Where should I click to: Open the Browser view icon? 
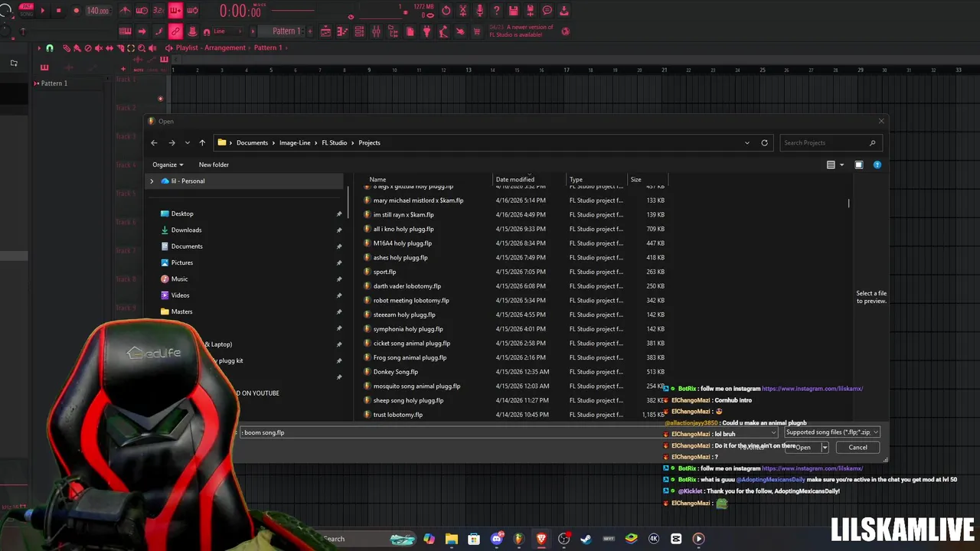click(x=393, y=31)
